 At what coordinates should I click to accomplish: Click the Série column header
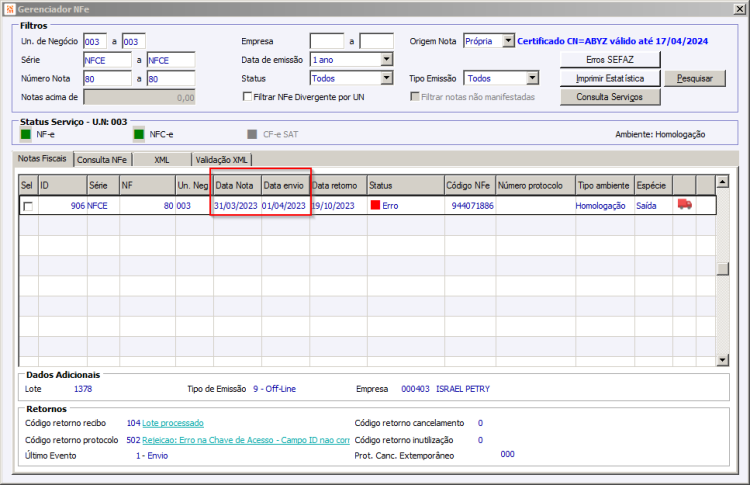click(x=103, y=185)
